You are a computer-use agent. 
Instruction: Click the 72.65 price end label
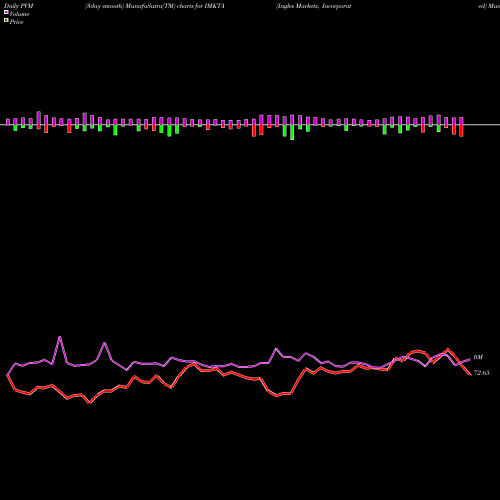482,373
